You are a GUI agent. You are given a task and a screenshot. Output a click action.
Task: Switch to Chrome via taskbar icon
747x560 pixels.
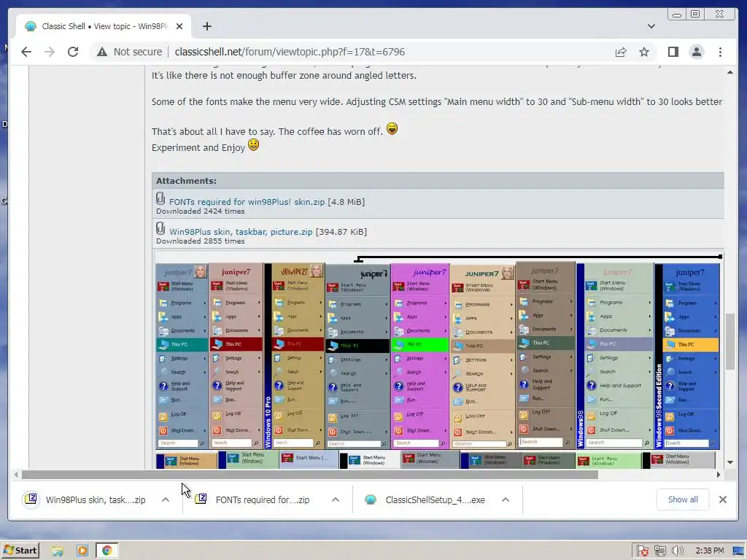tap(107, 551)
